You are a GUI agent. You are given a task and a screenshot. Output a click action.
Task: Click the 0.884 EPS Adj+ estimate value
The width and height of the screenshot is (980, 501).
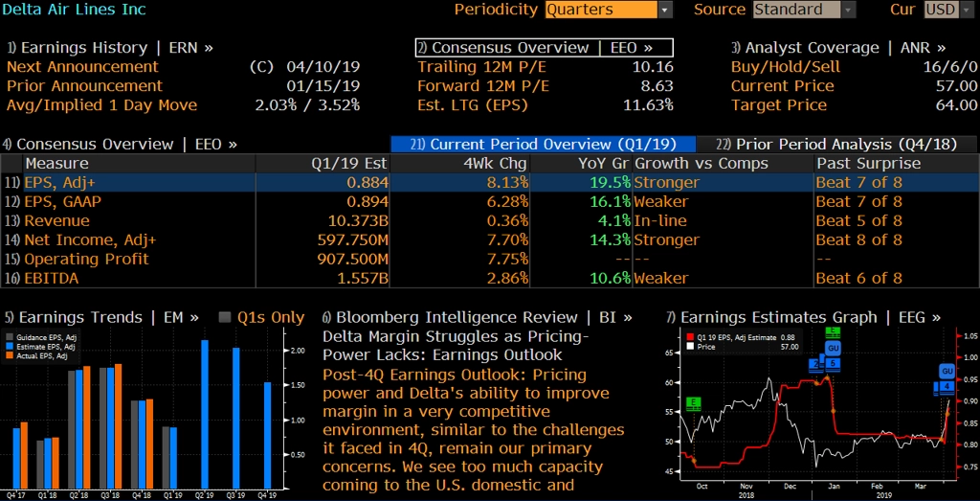point(367,183)
